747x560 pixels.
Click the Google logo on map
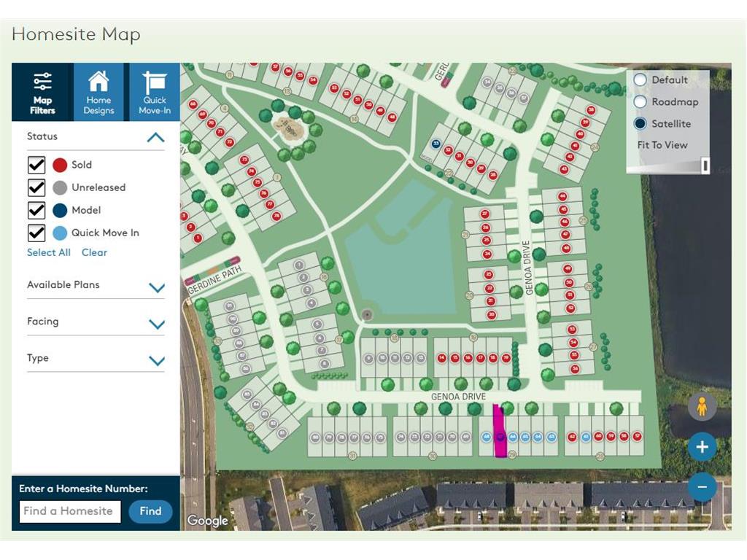(x=208, y=521)
